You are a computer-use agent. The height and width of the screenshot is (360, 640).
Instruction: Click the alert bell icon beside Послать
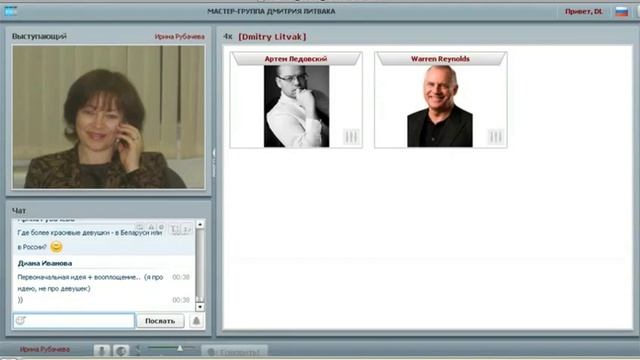point(196,321)
